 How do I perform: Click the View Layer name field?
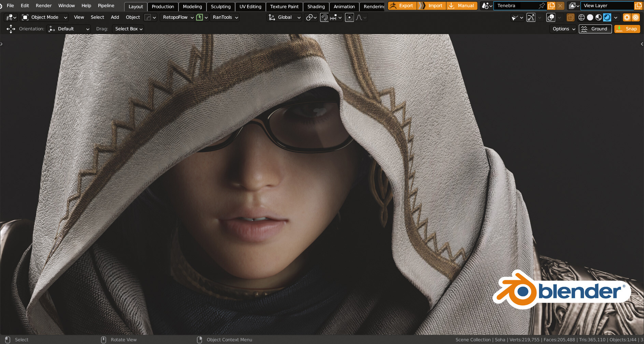[x=607, y=6]
